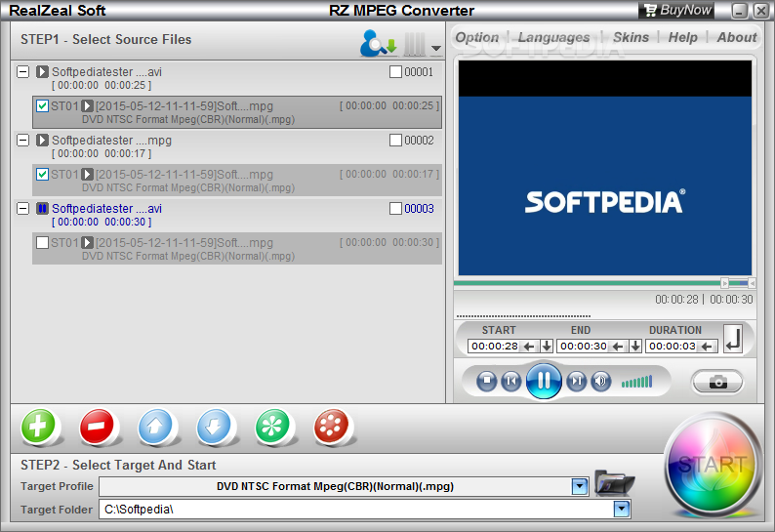This screenshot has height=532, width=775.
Task: Uncheck ST01 task ending at 00:00:17
Action: point(43,174)
